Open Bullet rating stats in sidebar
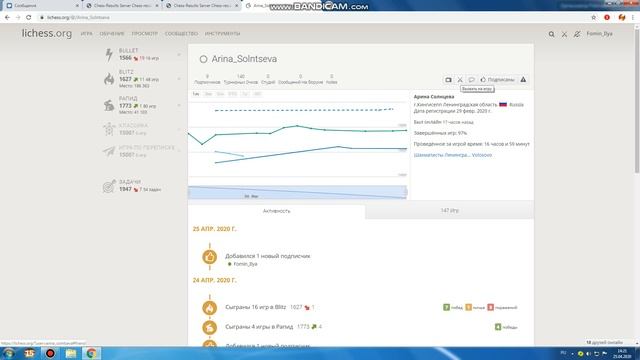This screenshot has height=360, width=640. click(142, 54)
